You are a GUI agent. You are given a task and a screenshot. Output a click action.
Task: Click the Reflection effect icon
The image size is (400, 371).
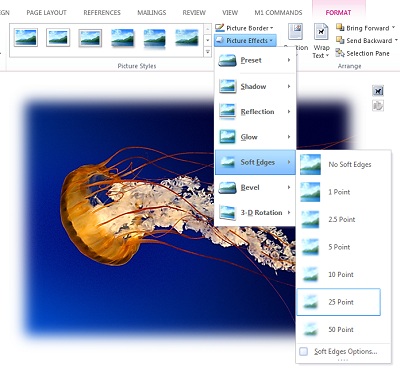coord(227,112)
